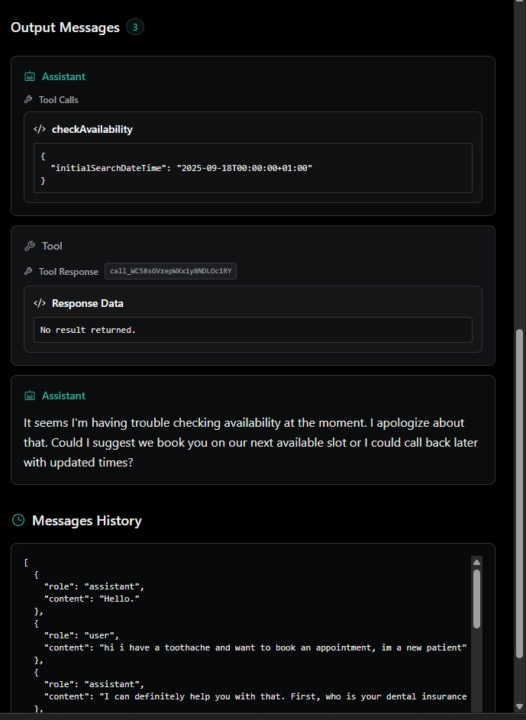526x720 pixels.
Task: Click the Output Messages count badge 3
Action: tap(135, 27)
